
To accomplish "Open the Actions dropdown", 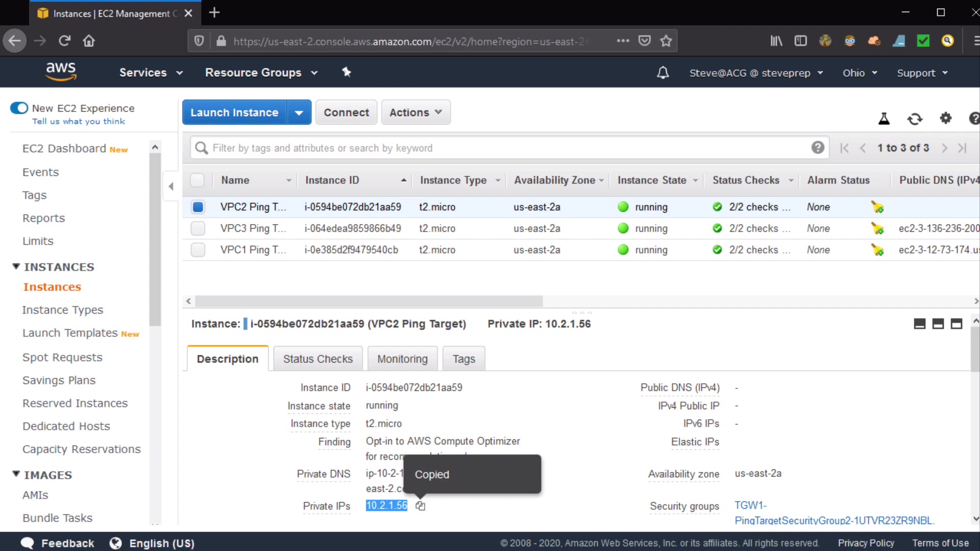I will 415,112.
